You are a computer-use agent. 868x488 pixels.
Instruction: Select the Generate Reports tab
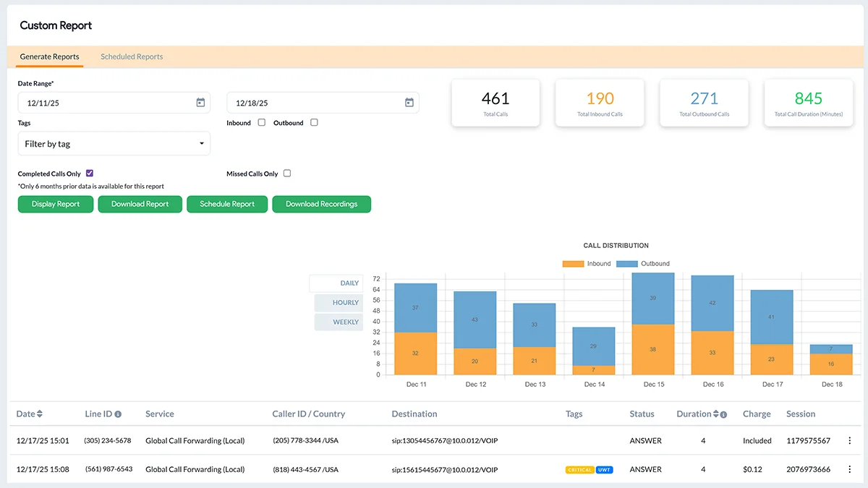tap(49, 56)
